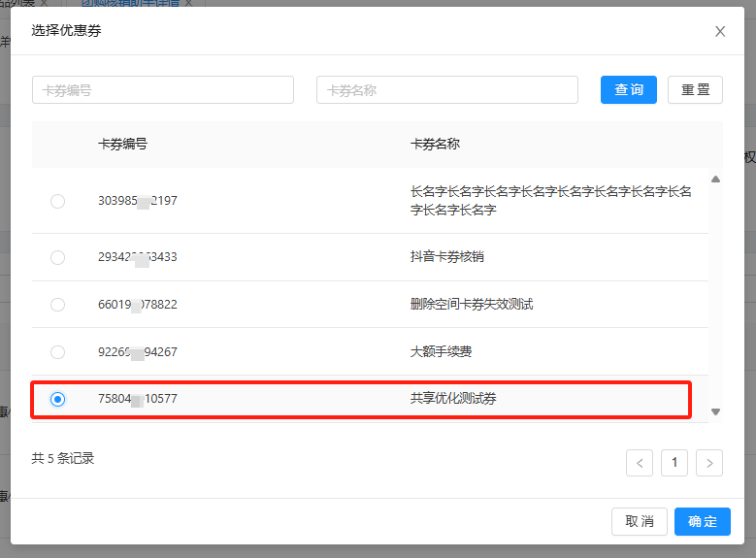Go to next page using right chevron
Viewport: 756px width, 558px height.
coord(710,463)
